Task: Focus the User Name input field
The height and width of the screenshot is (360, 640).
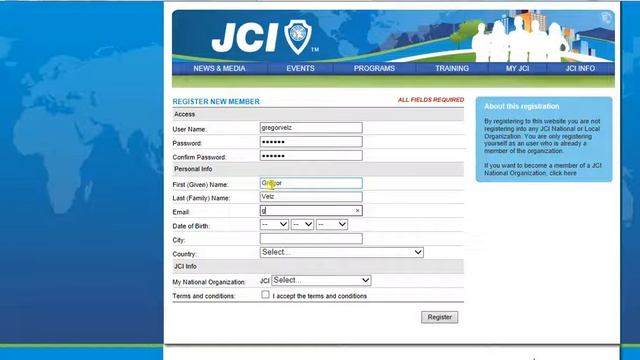Action: click(311, 128)
